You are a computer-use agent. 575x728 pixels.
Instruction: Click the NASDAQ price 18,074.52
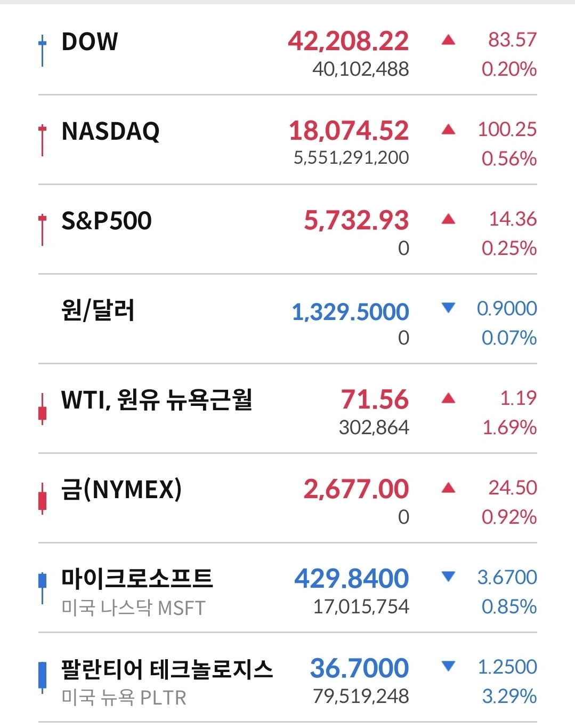[349, 131]
